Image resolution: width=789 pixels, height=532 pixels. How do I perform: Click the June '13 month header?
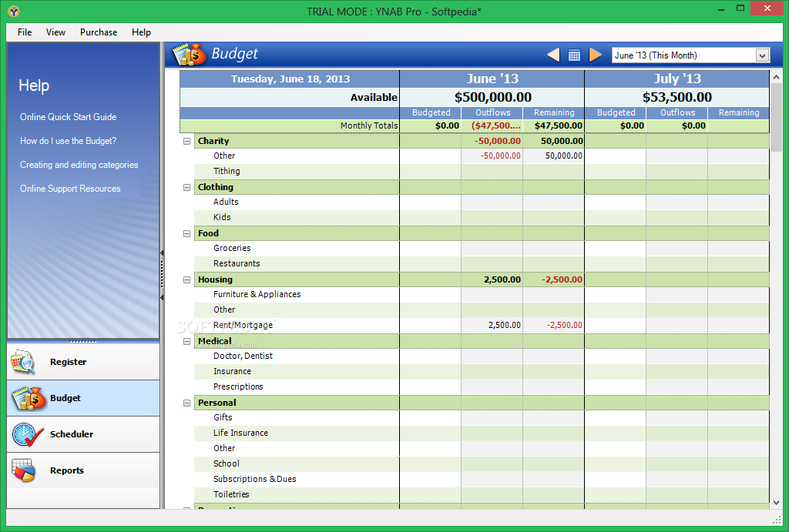[x=492, y=79]
